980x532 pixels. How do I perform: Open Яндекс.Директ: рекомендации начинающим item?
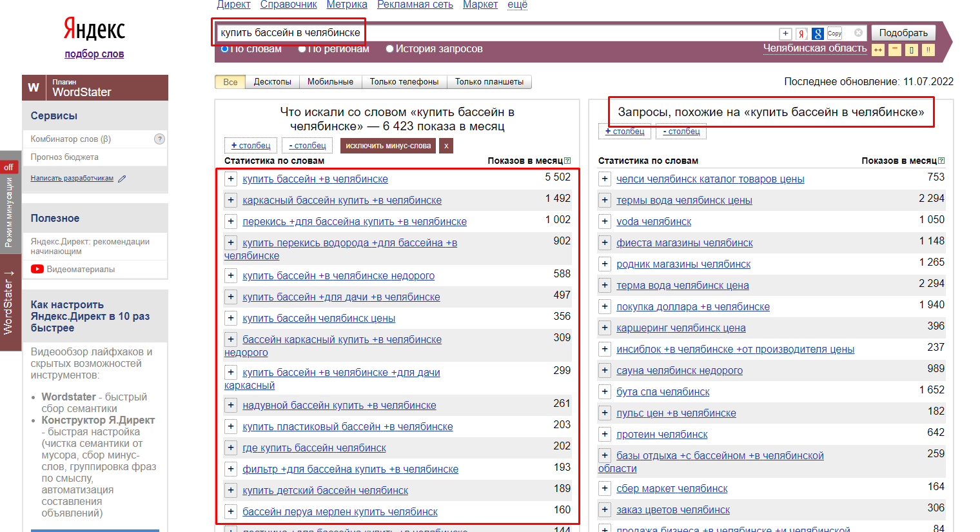[90, 246]
